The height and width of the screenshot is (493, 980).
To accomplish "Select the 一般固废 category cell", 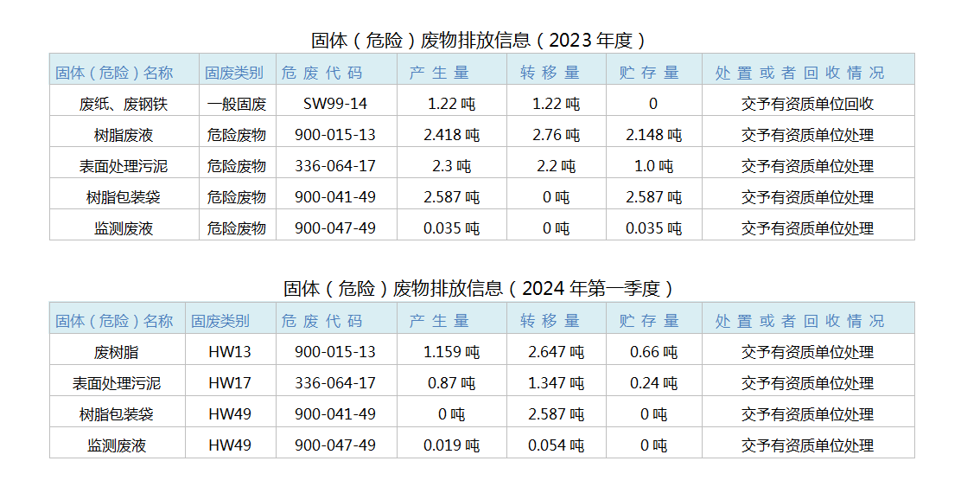I will [237, 104].
